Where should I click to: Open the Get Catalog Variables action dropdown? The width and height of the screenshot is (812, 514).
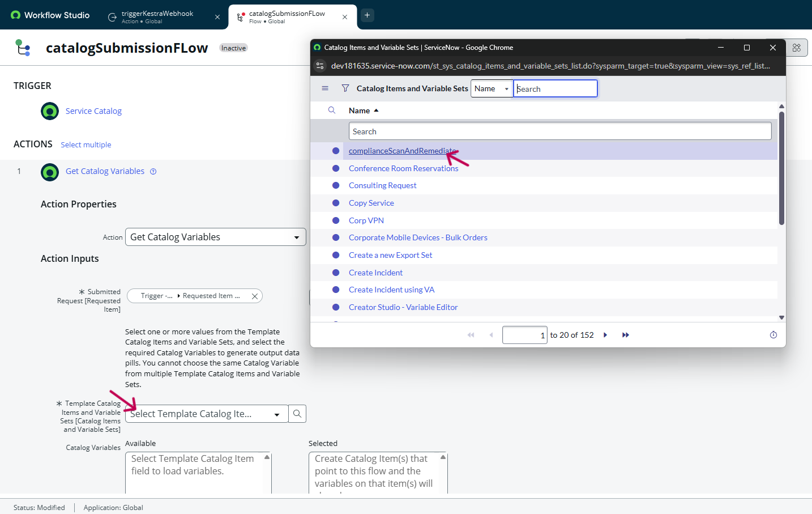(215, 237)
